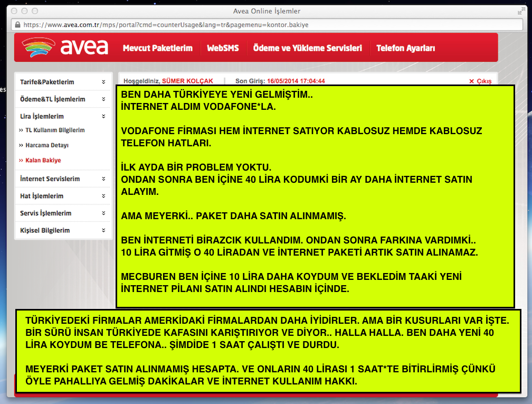Collapse the Lira İşlemlerim section chevron
The width and height of the screenshot is (532, 404).
(103, 116)
